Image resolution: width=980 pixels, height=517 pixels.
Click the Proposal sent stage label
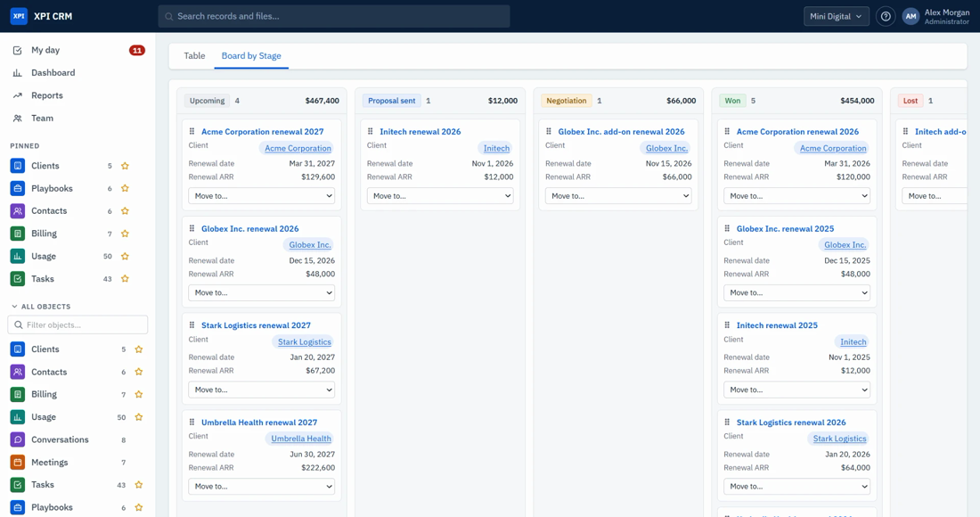click(x=392, y=101)
